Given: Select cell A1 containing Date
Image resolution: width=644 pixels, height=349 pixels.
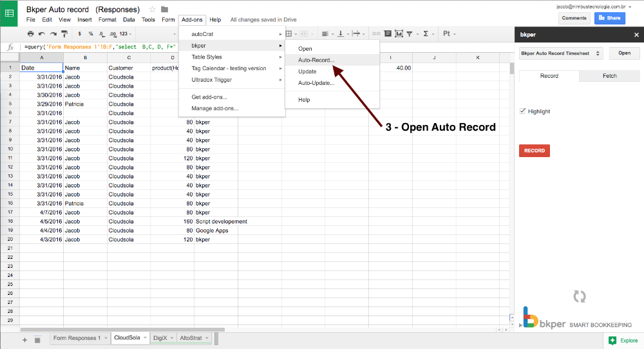Looking at the screenshot, I should (41, 68).
